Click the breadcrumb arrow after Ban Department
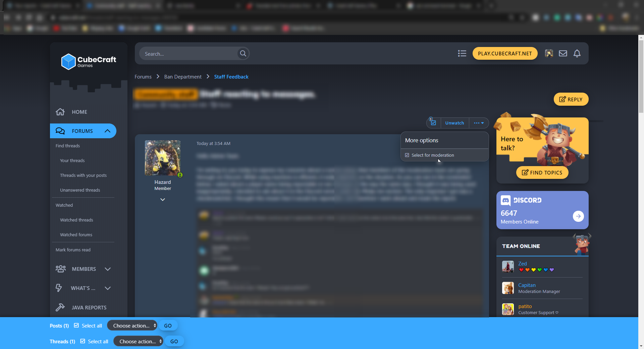644x349 pixels. pos(208,77)
